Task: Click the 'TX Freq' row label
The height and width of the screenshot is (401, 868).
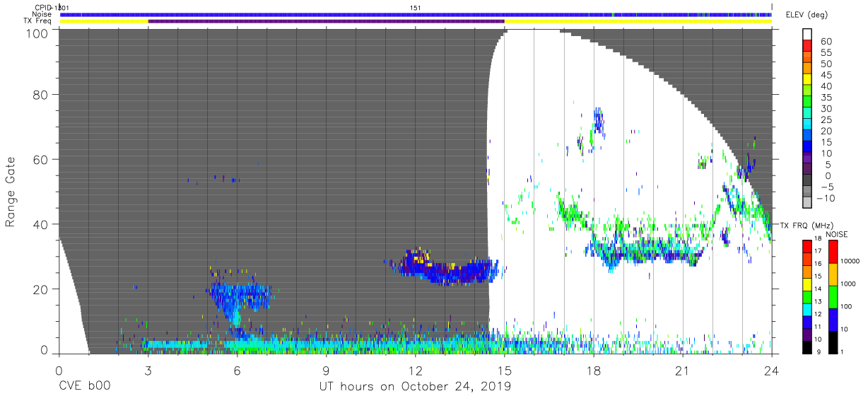Action: click(x=38, y=21)
